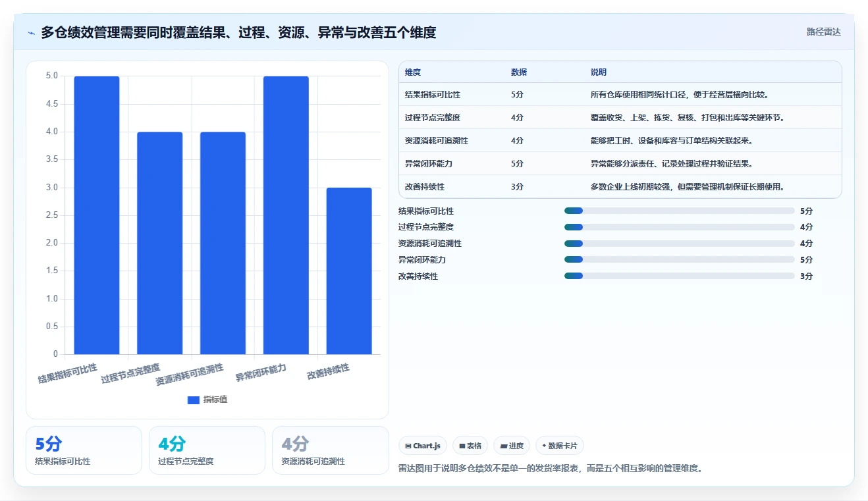The image size is (868, 501).
Task: Select 过程节点完整度 cell in table
Action: coord(433,118)
